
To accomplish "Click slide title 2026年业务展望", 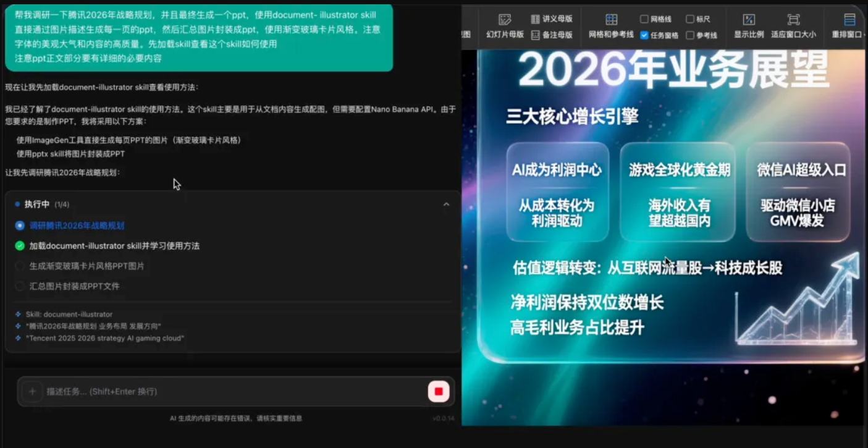I will [x=673, y=70].
